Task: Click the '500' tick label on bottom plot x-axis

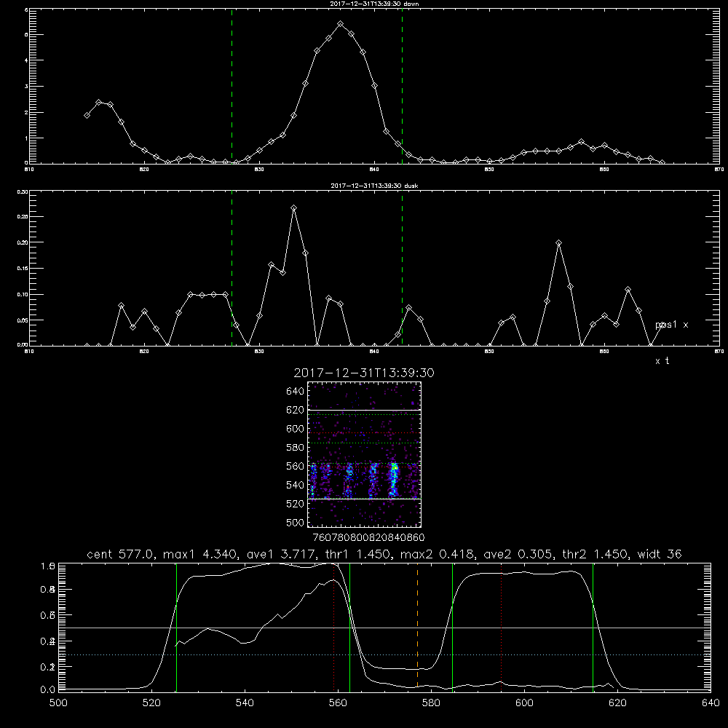Action: [x=58, y=703]
